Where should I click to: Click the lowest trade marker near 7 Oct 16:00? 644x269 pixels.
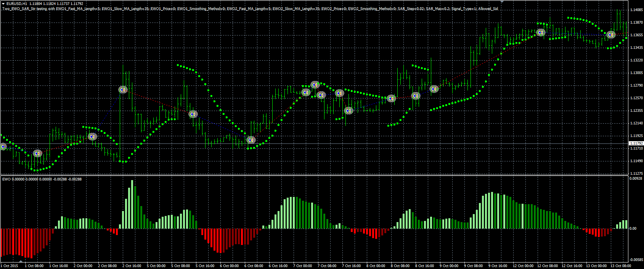click(x=348, y=111)
